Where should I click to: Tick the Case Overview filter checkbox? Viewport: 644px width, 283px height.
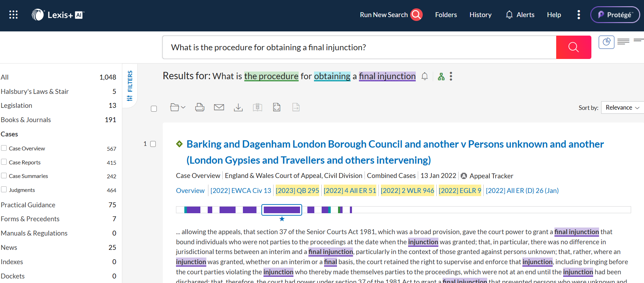pos(4,148)
